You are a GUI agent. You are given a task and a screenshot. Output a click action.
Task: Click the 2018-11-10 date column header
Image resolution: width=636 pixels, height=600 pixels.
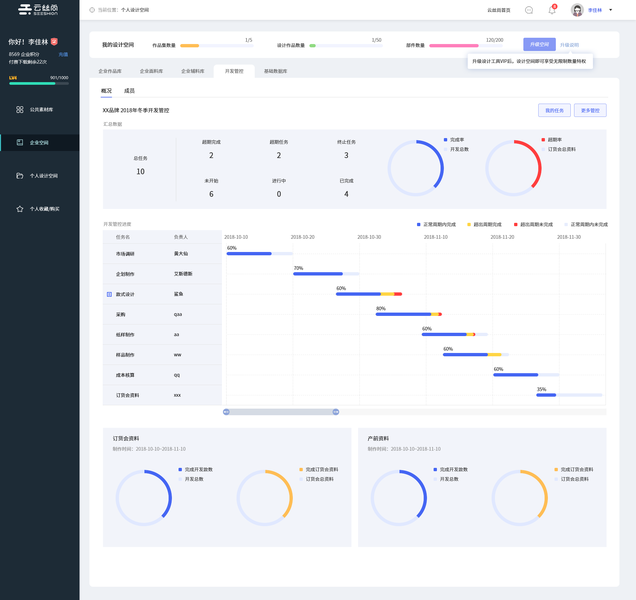pyautogui.click(x=436, y=237)
